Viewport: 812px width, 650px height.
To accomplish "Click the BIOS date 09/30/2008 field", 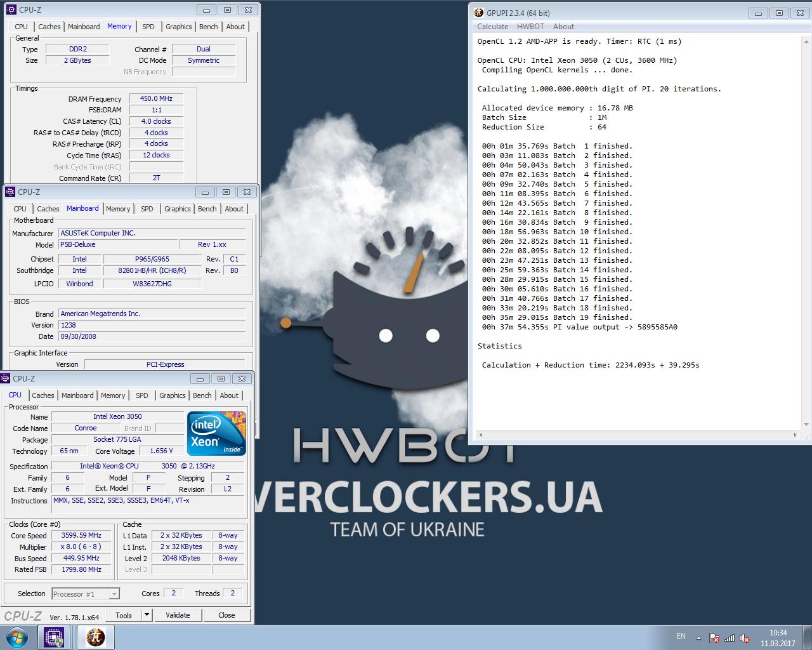I will tap(152, 336).
